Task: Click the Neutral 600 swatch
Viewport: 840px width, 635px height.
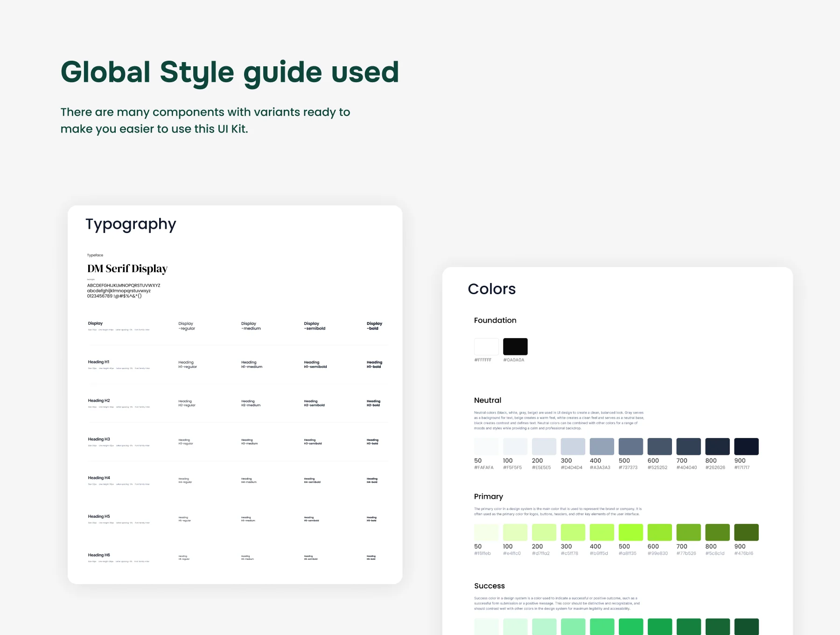Action: coord(660,446)
